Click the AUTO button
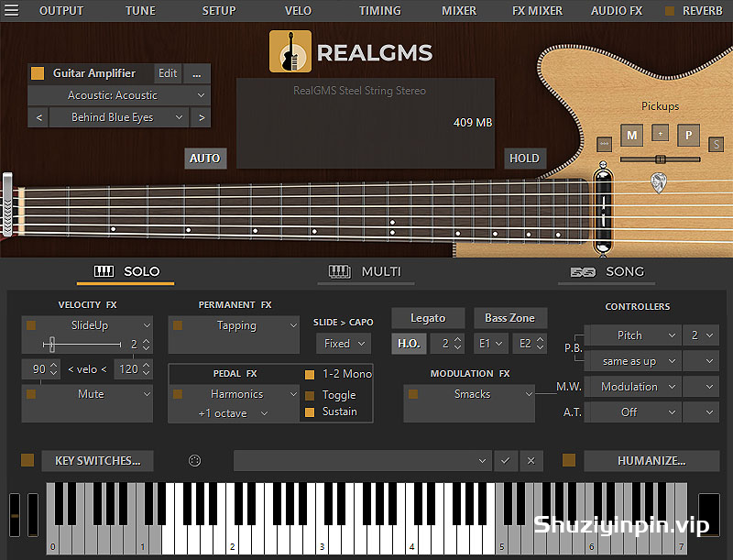733x560 pixels. [205, 159]
